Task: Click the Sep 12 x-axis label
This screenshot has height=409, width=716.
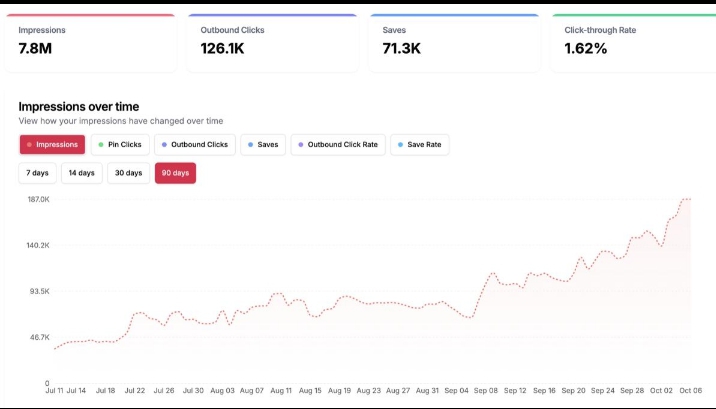Action: (515, 391)
